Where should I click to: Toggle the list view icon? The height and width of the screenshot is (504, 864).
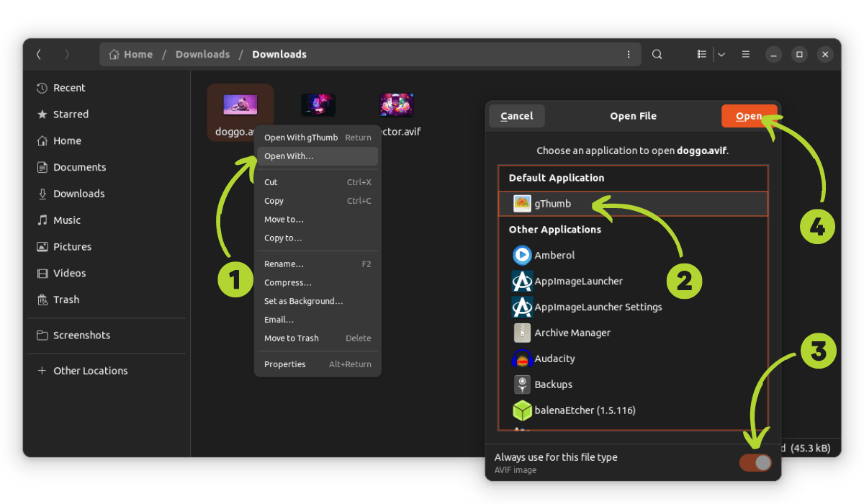pyautogui.click(x=701, y=55)
